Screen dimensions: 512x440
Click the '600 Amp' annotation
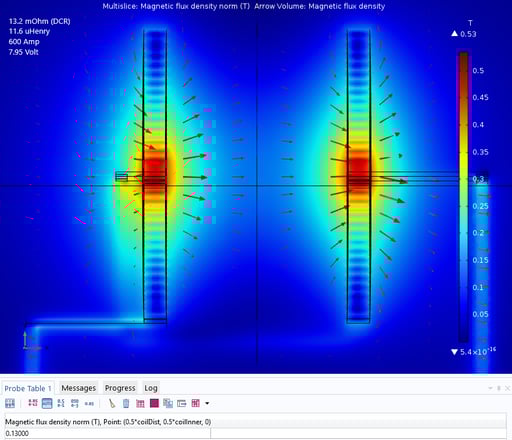click(x=24, y=42)
